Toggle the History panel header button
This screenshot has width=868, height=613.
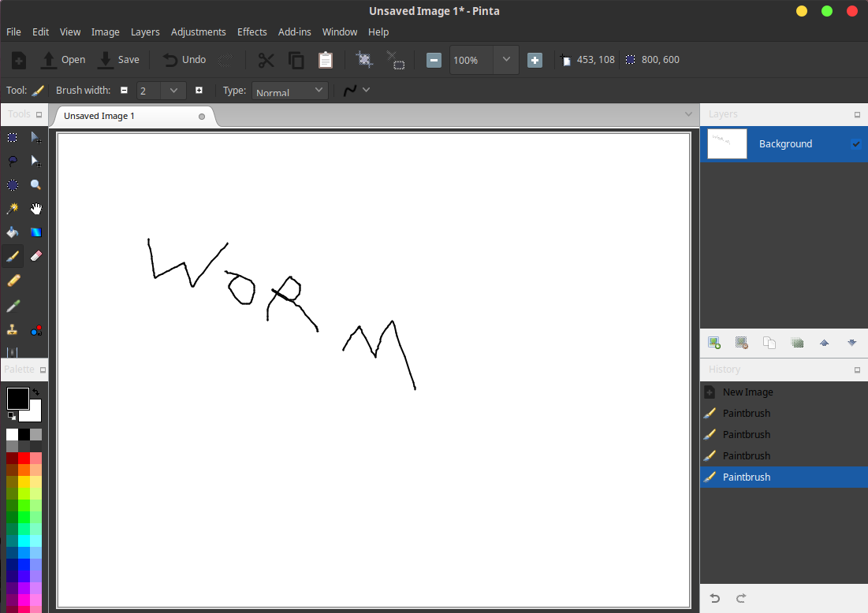(858, 370)
